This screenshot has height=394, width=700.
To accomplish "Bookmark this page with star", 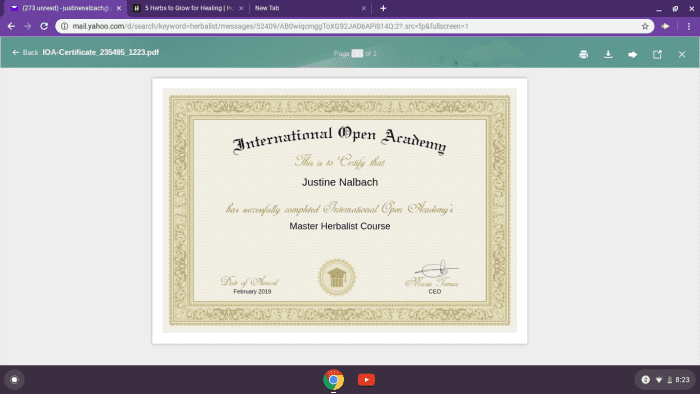I will [645, 26].
